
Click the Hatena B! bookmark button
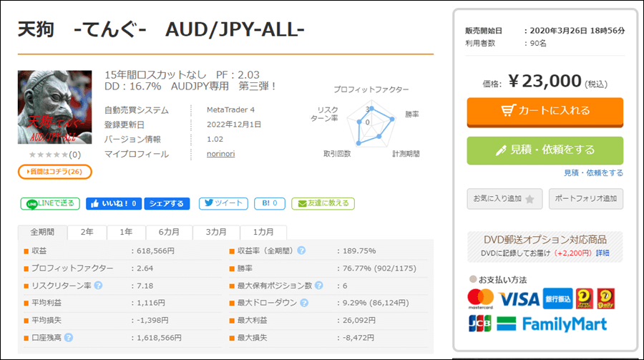pos(270,203)
